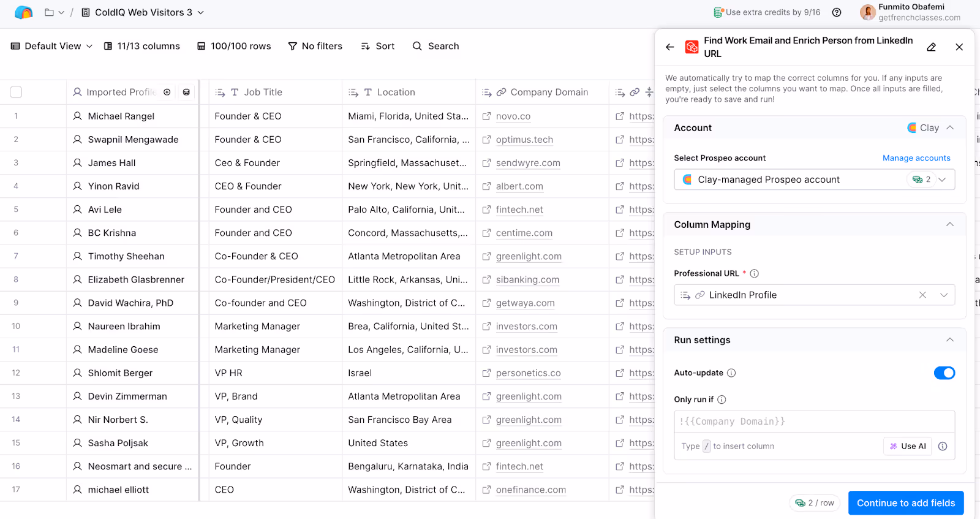Click the Clay logo home icon
Image resolution: width=980 pixels, height=519 pixels.
click(x=23, y=12)
